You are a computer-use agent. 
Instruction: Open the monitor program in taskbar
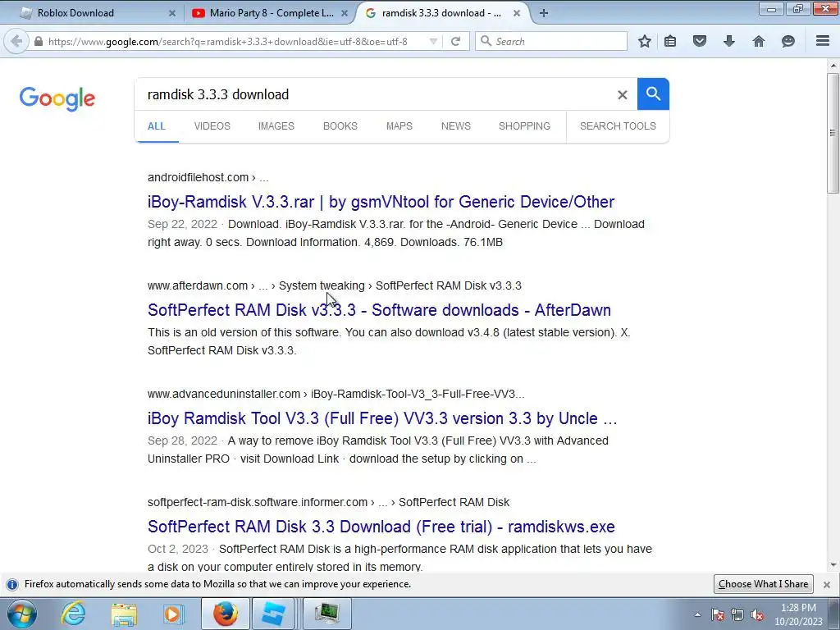[x=326, y=614]
